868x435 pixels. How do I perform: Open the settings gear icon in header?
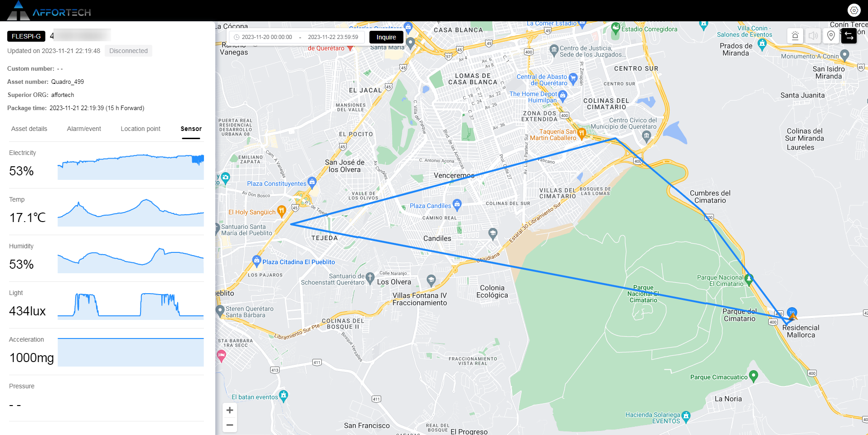pos(854,10)
